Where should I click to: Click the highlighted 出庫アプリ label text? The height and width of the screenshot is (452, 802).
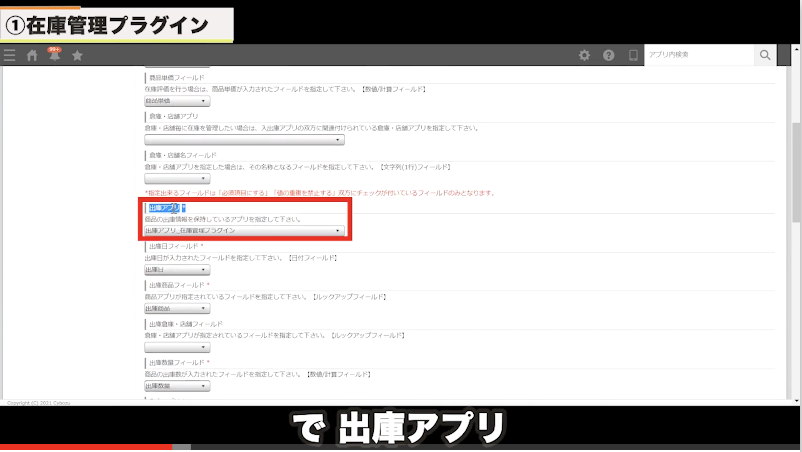coord(164,207)
